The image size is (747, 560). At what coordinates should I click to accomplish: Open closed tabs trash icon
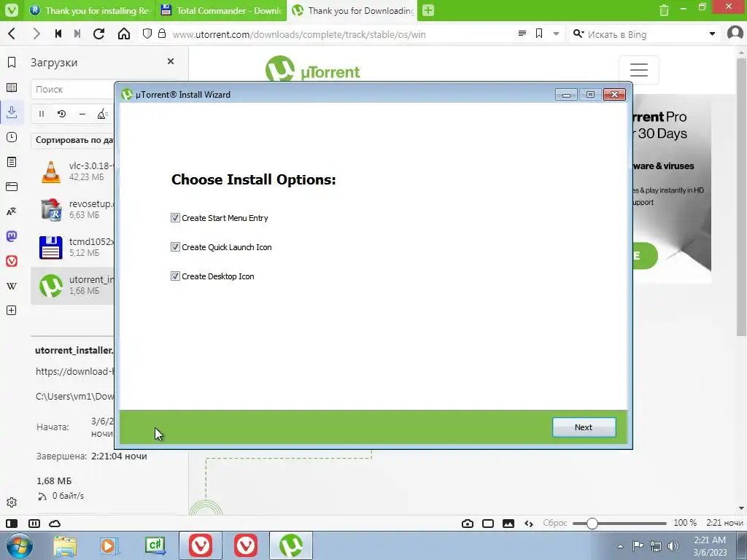[x=664, y=10]
